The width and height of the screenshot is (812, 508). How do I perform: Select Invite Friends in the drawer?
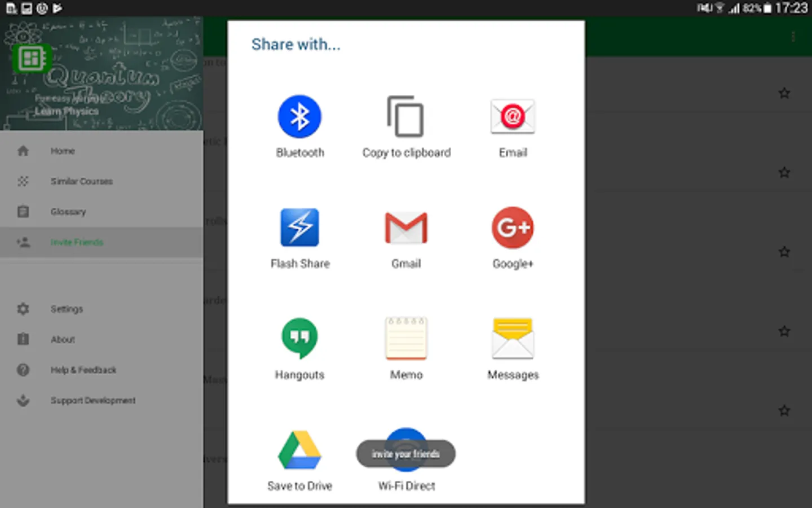pyautogui.click(x=101, y=242)
